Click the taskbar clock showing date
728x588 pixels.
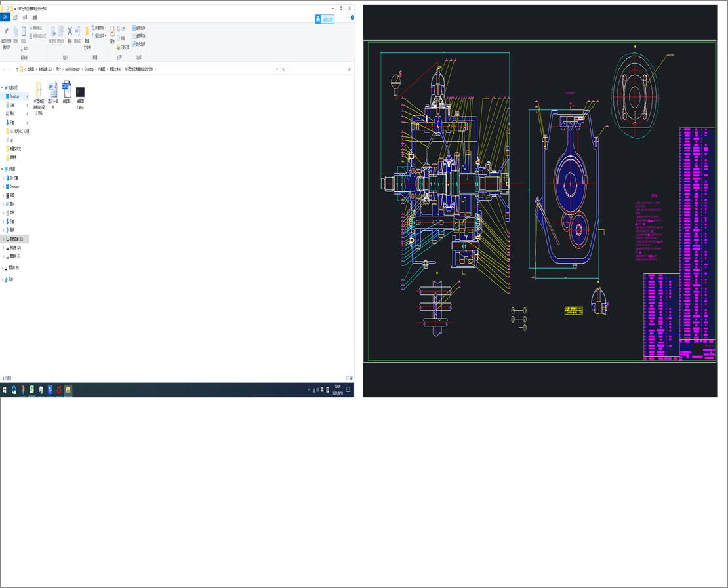(338, 390)
